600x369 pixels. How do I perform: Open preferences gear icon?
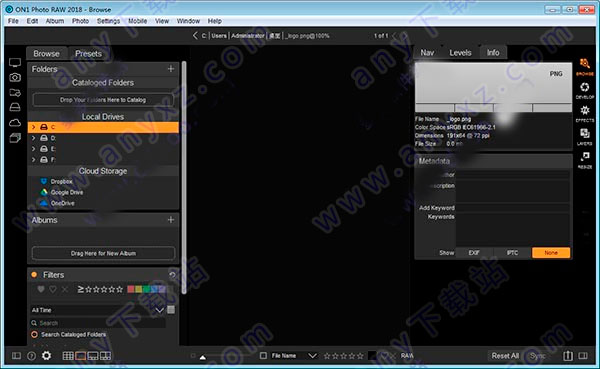point(46,356)
